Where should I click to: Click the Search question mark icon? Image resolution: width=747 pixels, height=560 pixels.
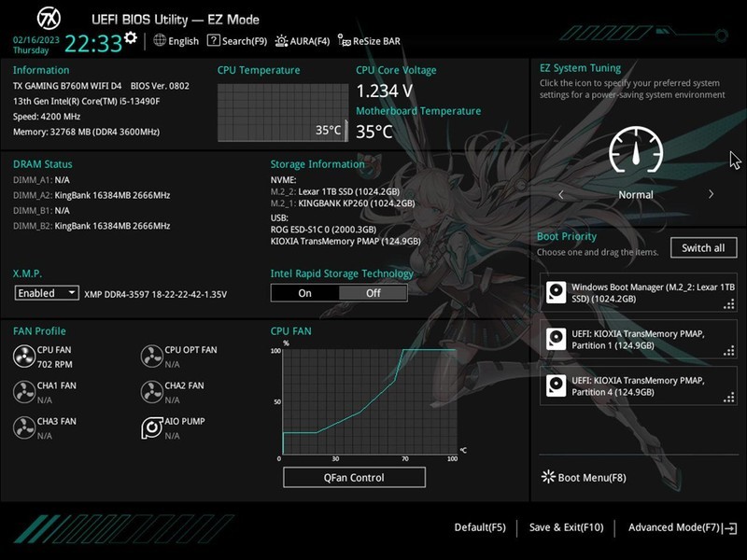tap(214, 40)
